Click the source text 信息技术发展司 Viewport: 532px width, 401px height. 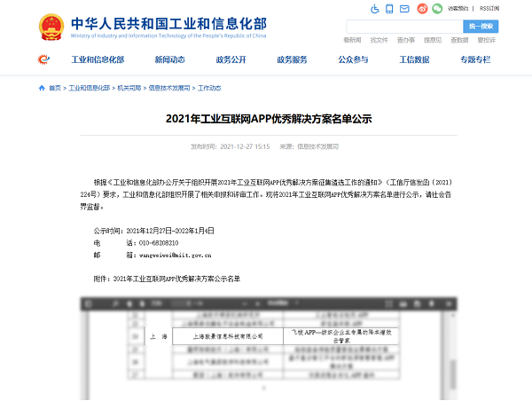318,146
